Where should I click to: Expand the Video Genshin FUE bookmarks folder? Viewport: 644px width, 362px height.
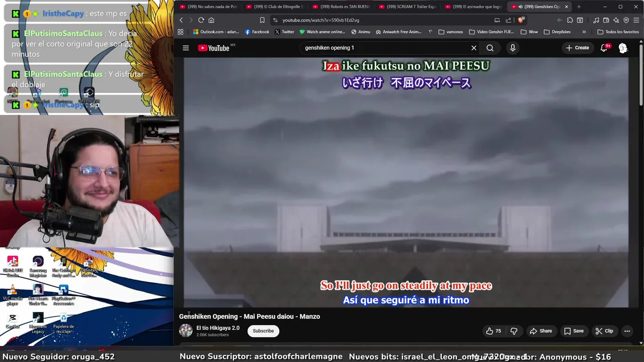point(492,32)
